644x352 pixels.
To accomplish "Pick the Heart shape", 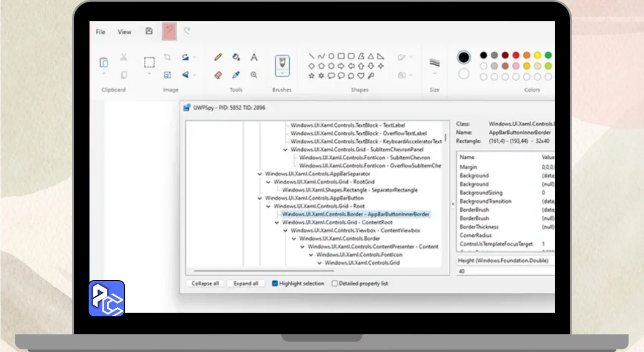I will [361, 76].
